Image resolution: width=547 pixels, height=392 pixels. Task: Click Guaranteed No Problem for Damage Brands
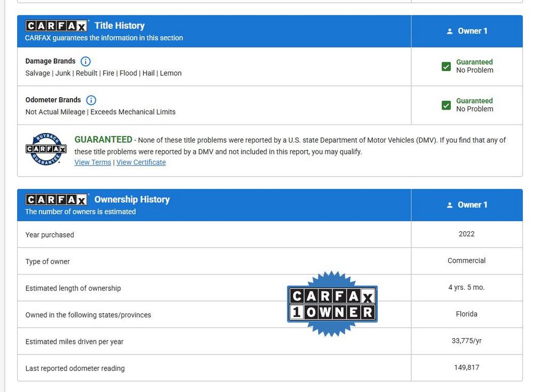coord(474,66)
